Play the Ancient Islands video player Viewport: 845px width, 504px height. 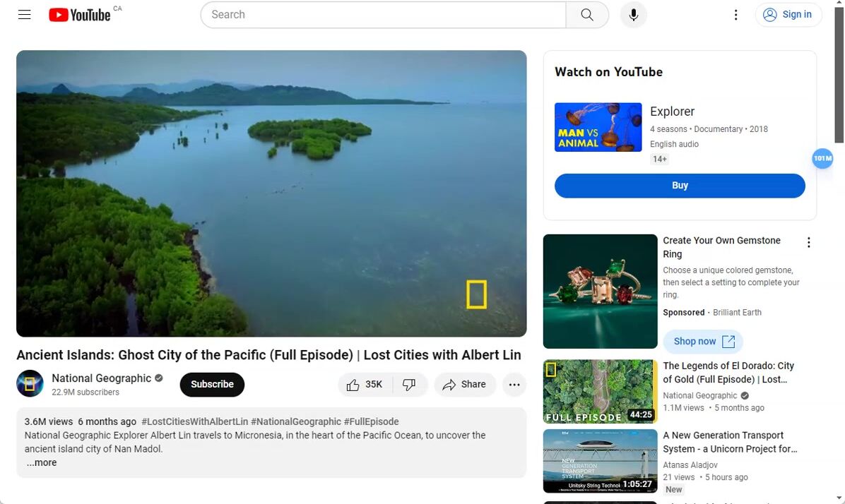tap(271, 193)
